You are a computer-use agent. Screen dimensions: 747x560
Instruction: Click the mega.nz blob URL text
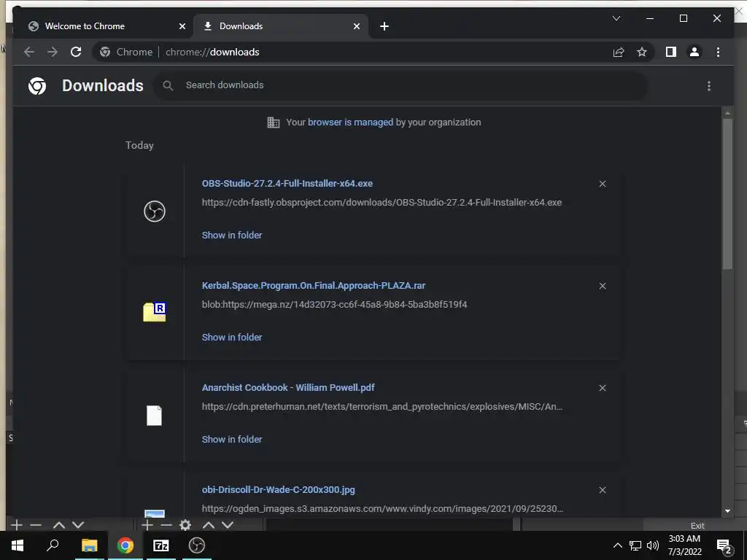pyautogui.click(x=334, y=304)
